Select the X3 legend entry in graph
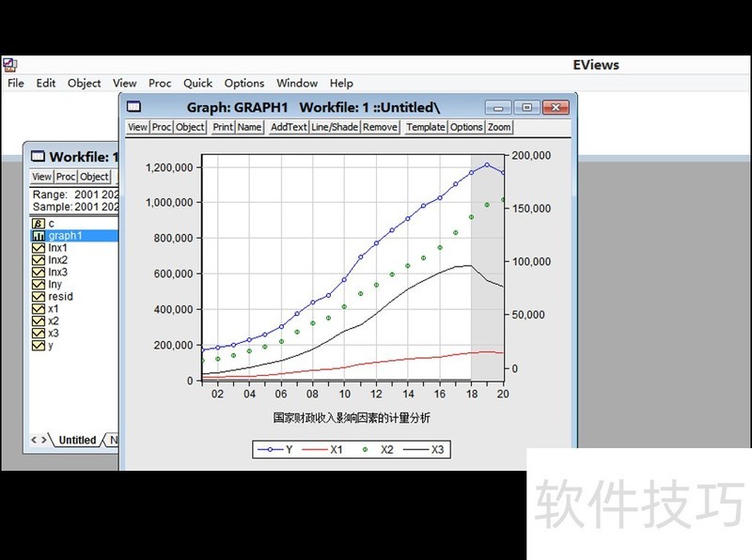This screenshot has height=560, width=752. [424, 450]
